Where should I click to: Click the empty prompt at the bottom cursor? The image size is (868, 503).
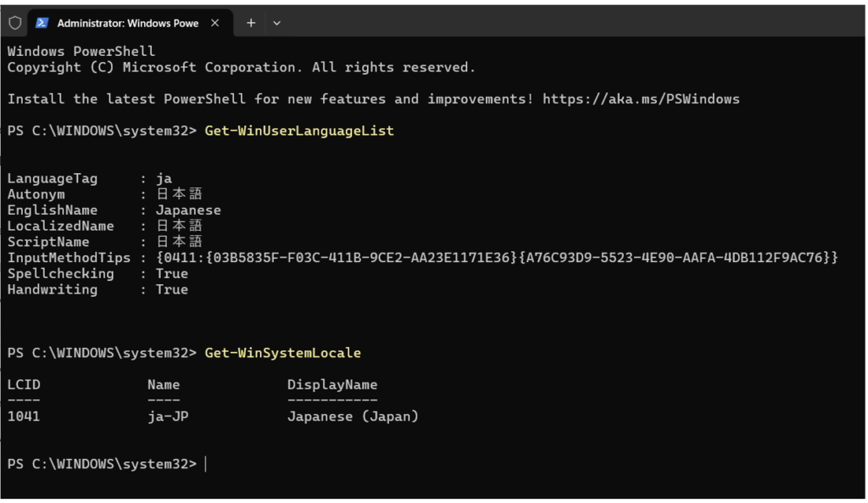click(x=205, y=464)
